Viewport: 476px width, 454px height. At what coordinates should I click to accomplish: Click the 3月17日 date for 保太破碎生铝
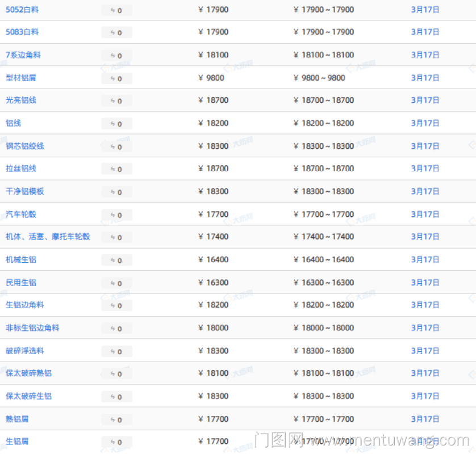[x=425, y=396]
